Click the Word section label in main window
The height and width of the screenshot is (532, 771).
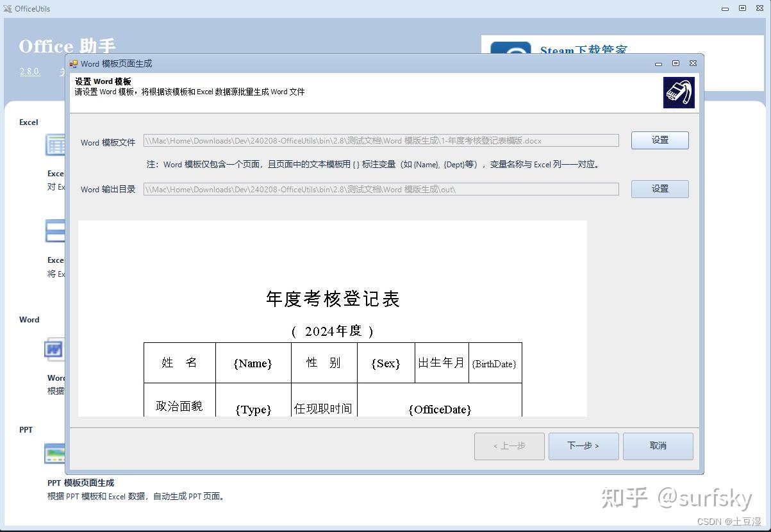point(29,320)
